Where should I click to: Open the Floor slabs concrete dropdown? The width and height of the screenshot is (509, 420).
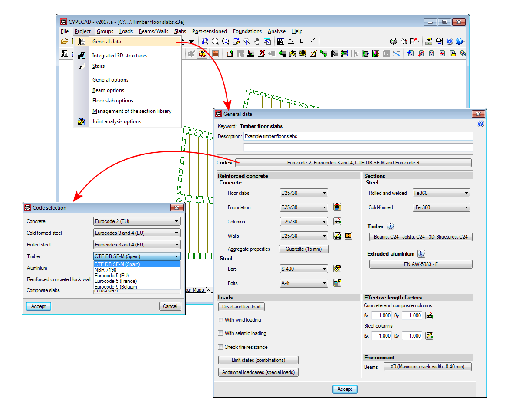coord(304,194)
